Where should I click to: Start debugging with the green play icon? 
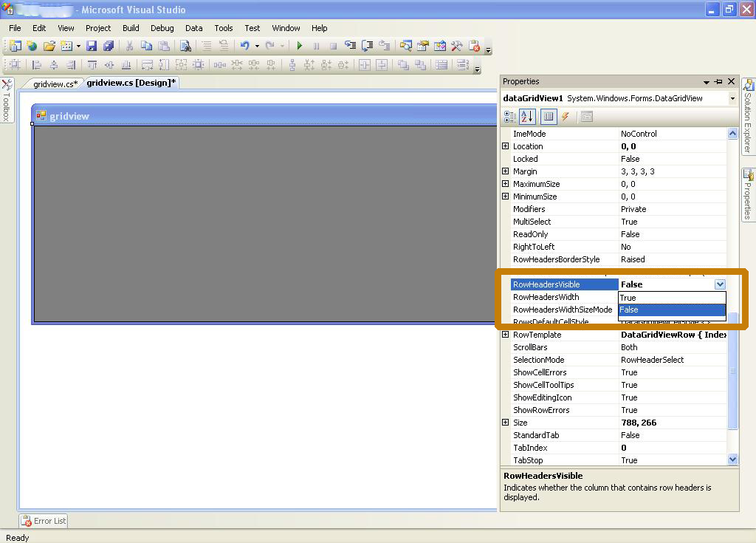[x=300, y=45]
